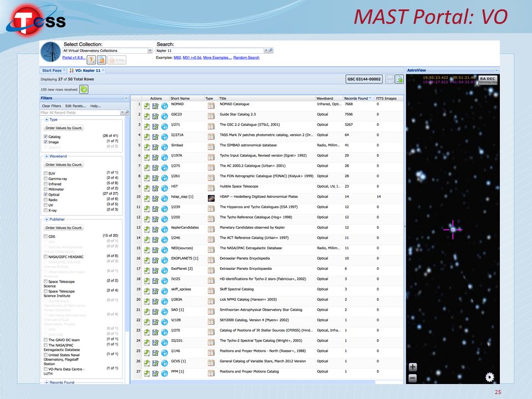Viewport: 532px width, 399px height.
Task: Open the Portal v1.6.9 link
Action: click(x=74, y=58)
